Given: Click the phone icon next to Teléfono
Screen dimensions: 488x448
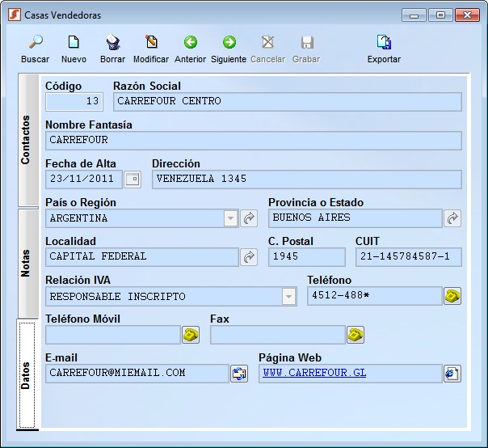Looking at the screenshot, I should [452, 296].
